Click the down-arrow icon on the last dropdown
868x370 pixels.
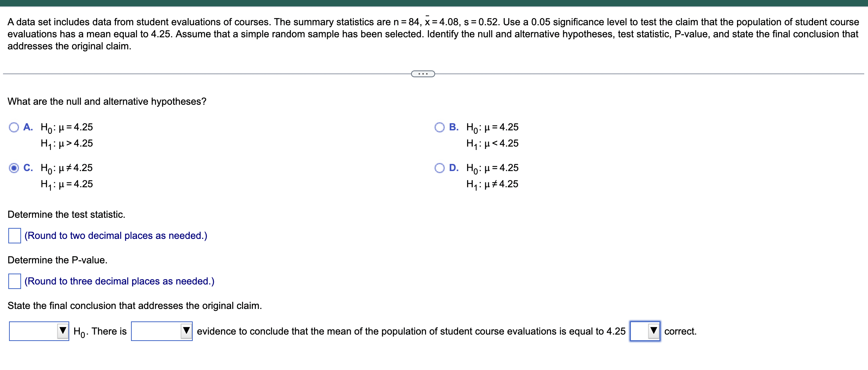(654, 331)
